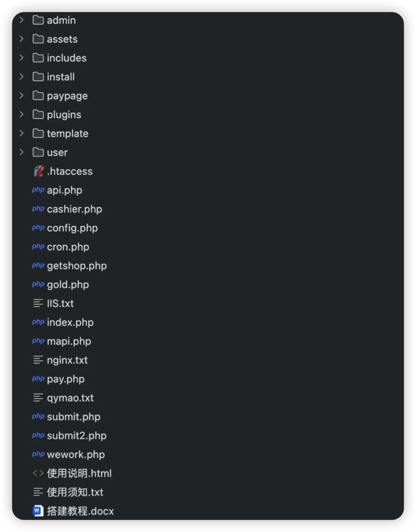Image resolution: width=416 pixels, height=532 pixels.
Task: Click the PHP icon beside api.php
Action: click(x=38, y=190)
